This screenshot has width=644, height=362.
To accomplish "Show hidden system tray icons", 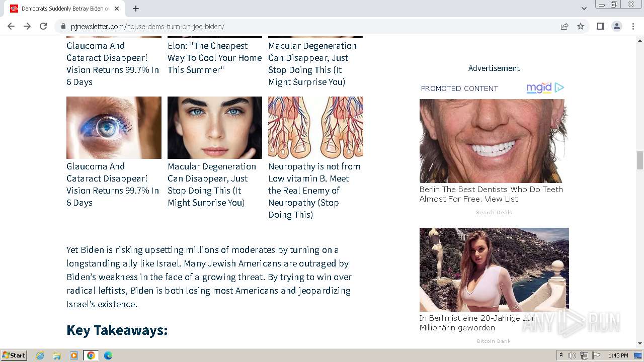I will tap(561, 355).
